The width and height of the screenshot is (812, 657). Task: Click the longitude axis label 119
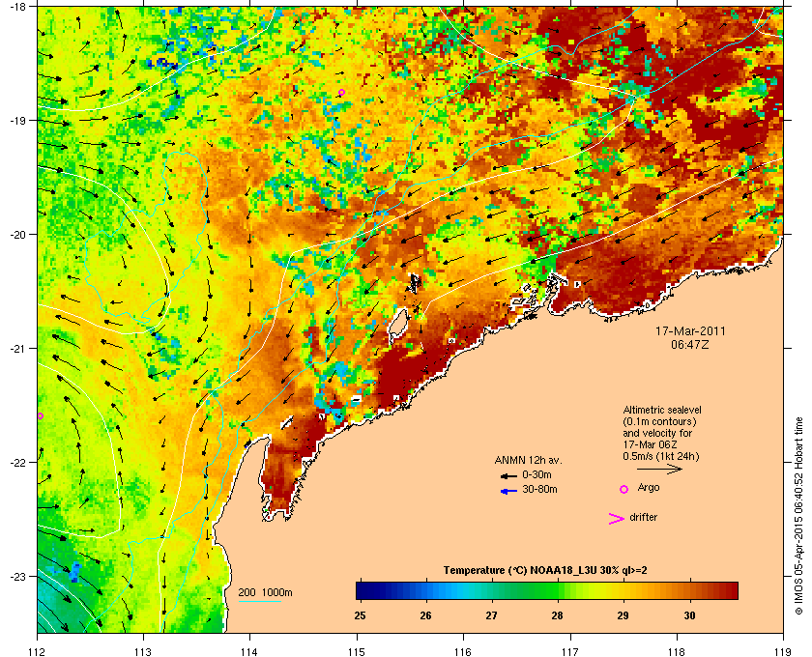(x=783, y=651)
